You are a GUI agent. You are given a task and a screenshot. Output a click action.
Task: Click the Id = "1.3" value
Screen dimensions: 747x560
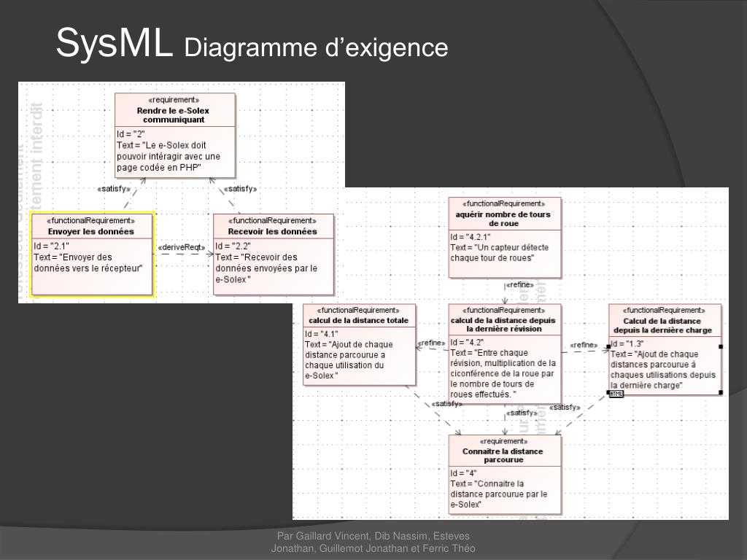click(x=627, y=343)
